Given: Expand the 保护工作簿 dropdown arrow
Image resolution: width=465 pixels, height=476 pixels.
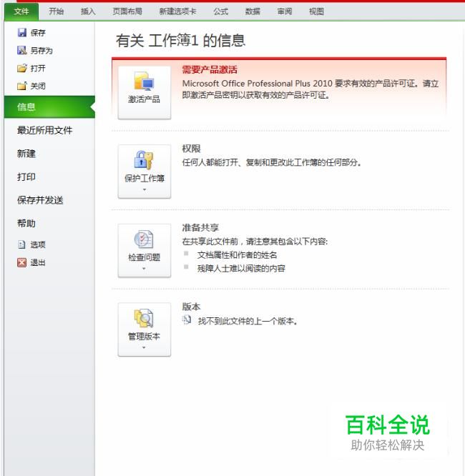Looking at the screenshot, I should [145, 189].
